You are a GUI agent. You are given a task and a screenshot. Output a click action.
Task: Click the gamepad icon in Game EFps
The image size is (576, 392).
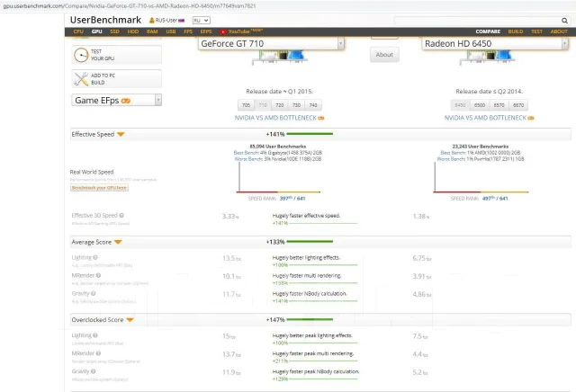126,101
